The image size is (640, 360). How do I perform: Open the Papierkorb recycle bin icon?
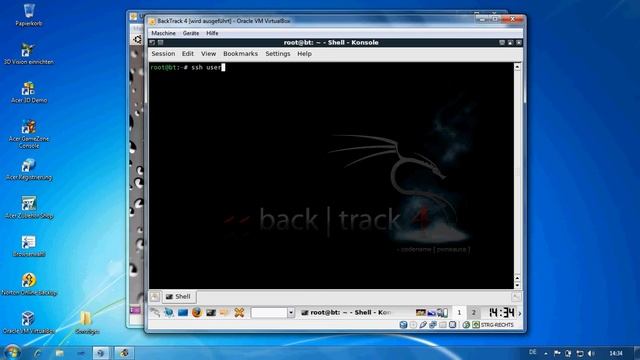[x=29, y=15]
